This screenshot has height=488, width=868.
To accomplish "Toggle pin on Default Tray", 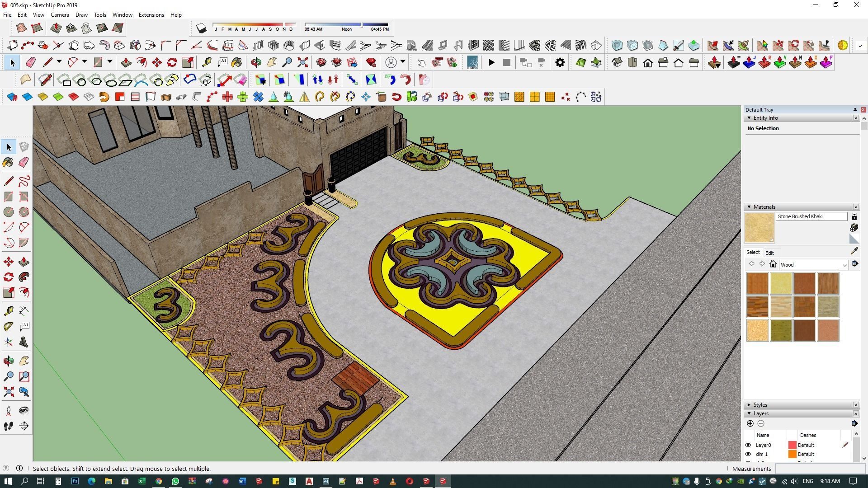I will click(855, 110).
